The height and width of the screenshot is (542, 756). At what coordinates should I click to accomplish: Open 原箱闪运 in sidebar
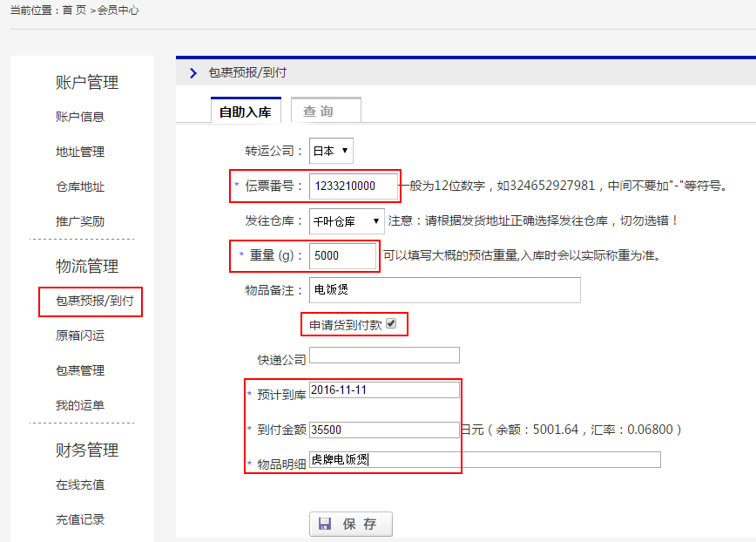[80, 335]
